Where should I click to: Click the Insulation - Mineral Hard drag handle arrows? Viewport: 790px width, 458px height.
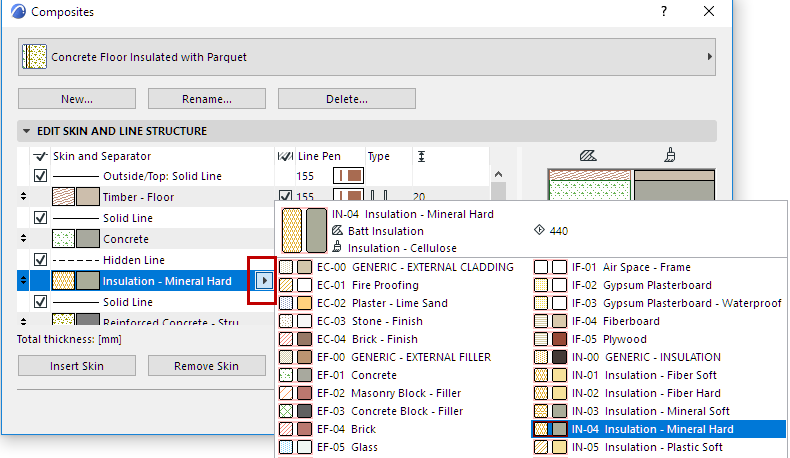[x=23, y=281]
